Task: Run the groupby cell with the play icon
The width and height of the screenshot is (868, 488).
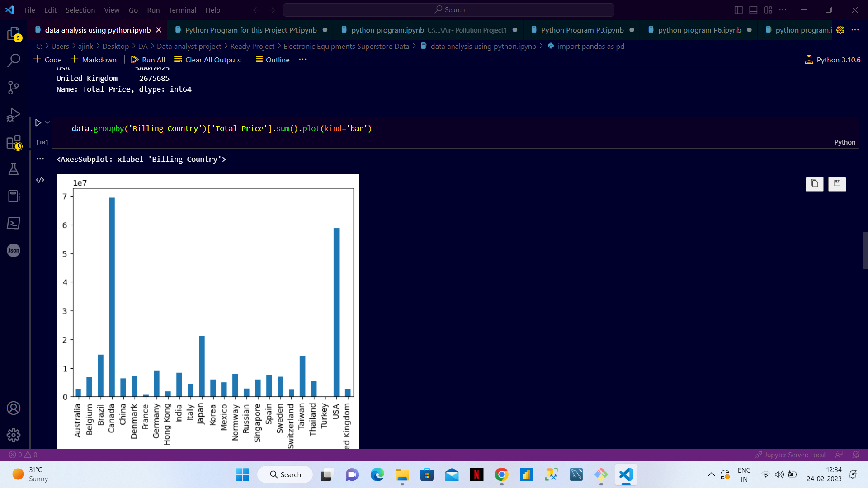Action: pos(38,122)
